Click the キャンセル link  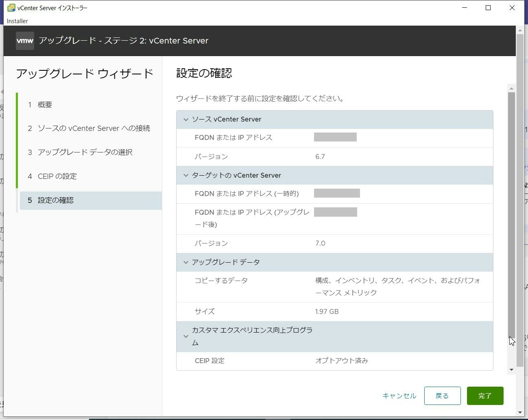coord(399,396)
